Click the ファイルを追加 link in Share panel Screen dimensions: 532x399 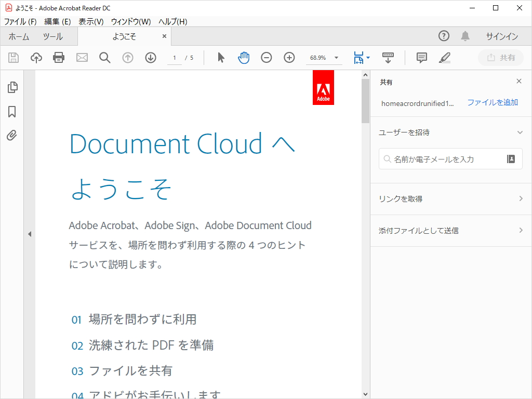pos(492,102)
